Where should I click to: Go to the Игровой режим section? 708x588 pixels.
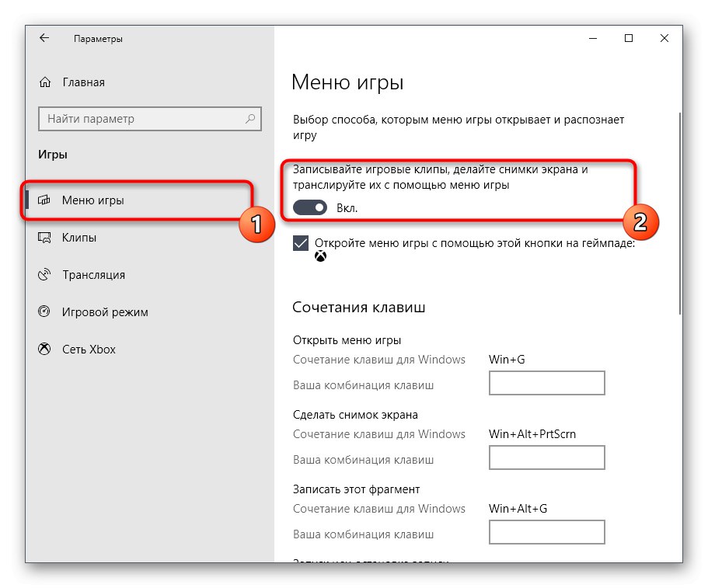[105, 312]
